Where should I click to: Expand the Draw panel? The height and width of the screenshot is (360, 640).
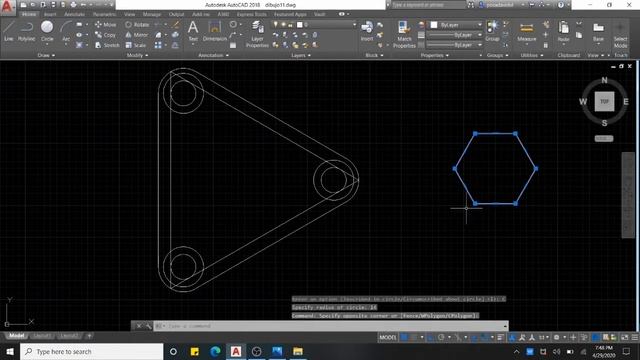[46, 55]
